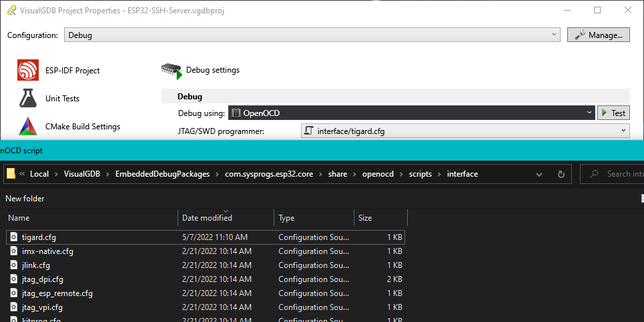Click the jtag_vpi.cfg file icon

tap(14, 307)
